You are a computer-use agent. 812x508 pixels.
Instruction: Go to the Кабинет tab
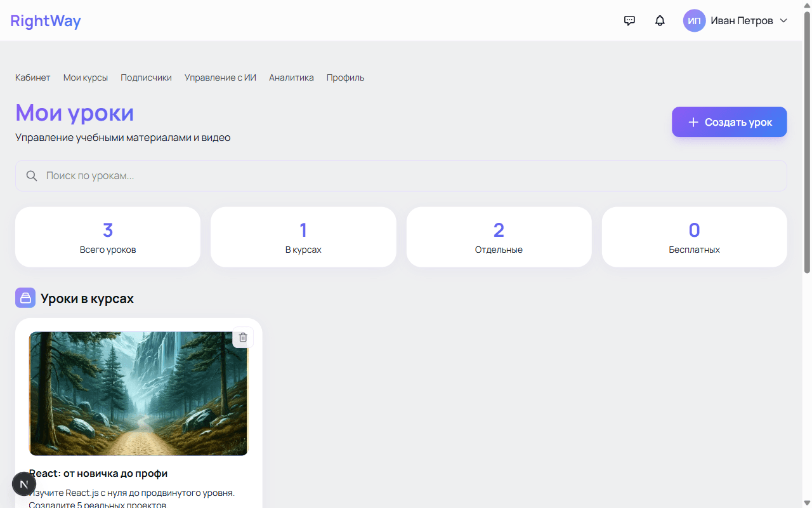pyautogui.click(x=33, y=77)
